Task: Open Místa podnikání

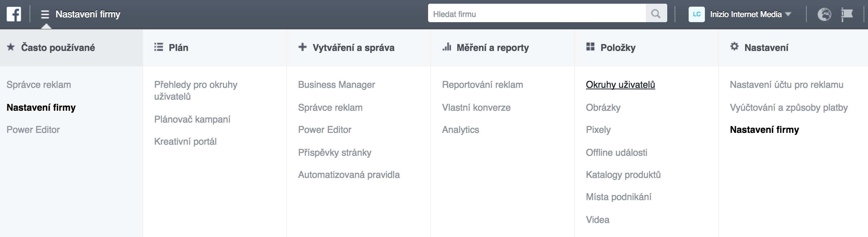Action: click(x=619, y=197)
